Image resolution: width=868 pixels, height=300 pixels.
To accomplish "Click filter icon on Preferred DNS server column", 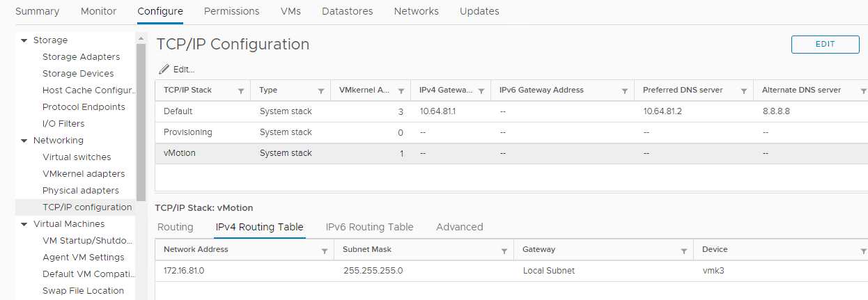I will tap(744, 91).
